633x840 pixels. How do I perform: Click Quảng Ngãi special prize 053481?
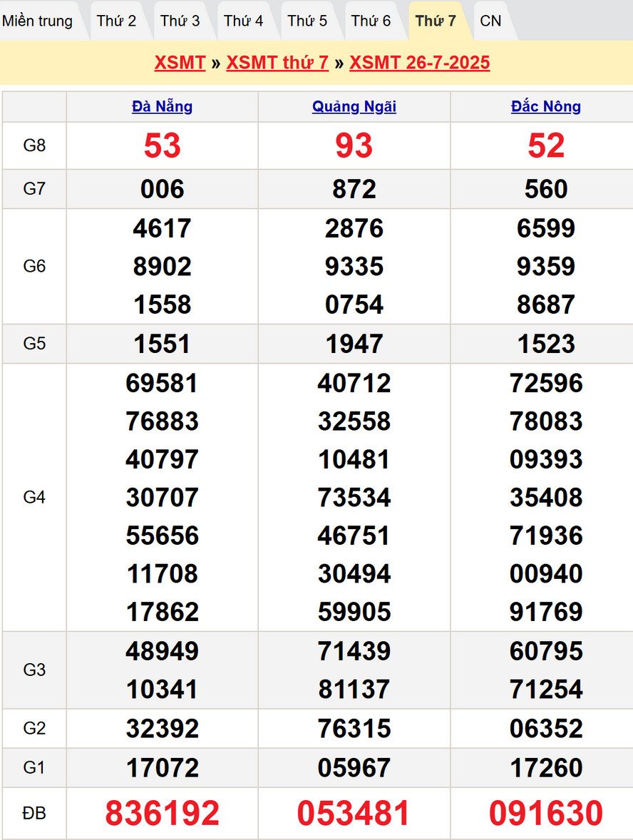[354, 814]
